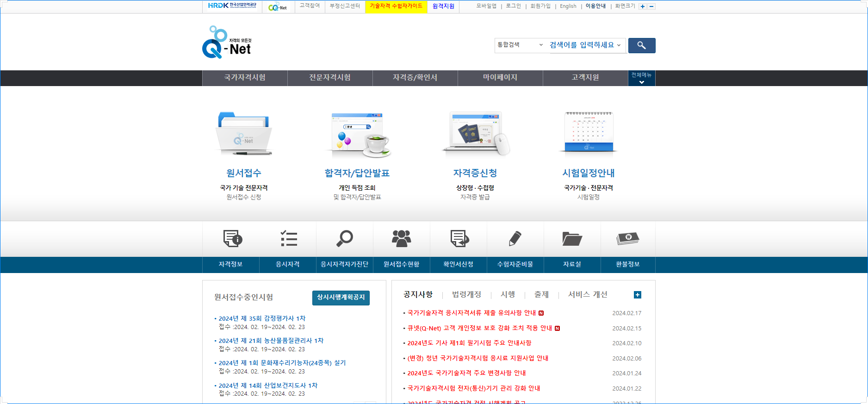
Task: Click the 합격자/답안발표 heading text
Action: (x=357, y=173)
